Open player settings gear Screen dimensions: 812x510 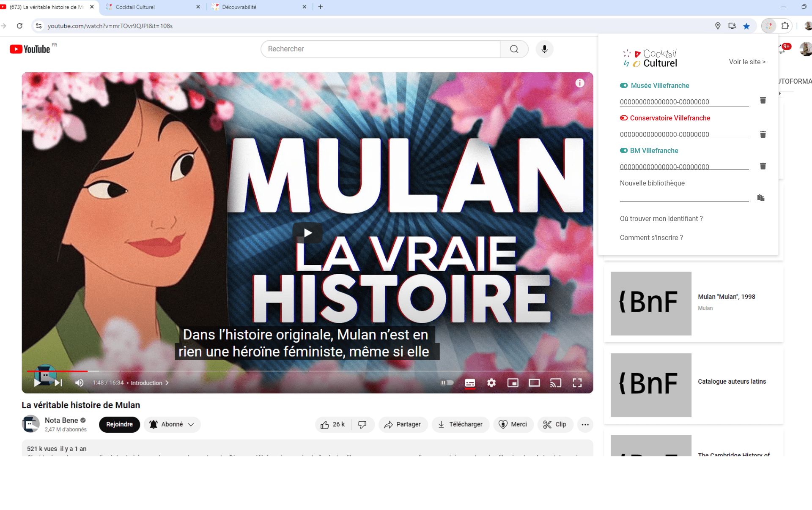click(x=491, y=383)
